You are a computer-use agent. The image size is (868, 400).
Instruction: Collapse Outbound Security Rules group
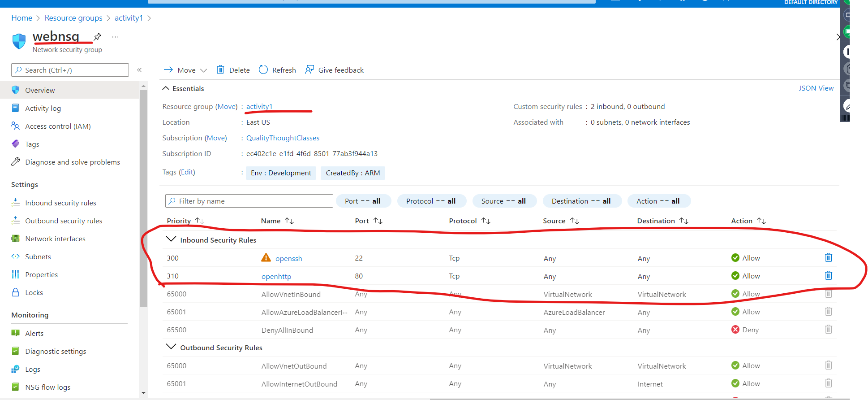[171, 347]
